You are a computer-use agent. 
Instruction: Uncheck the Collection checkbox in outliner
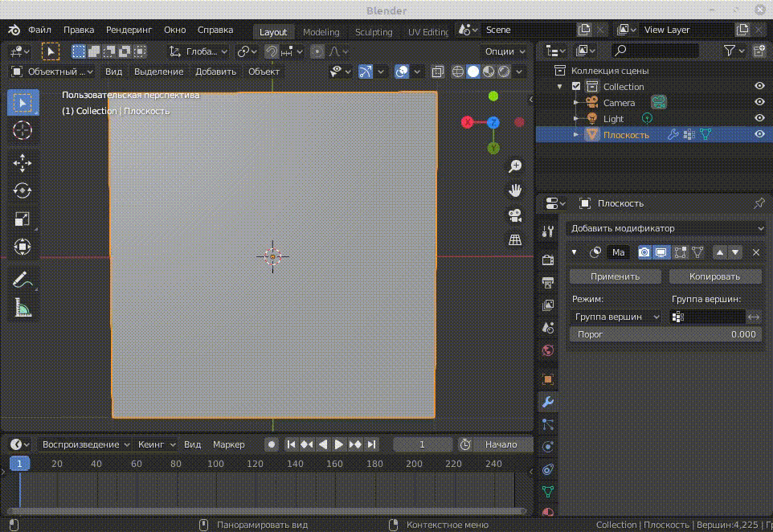click(x=576, y=87)
